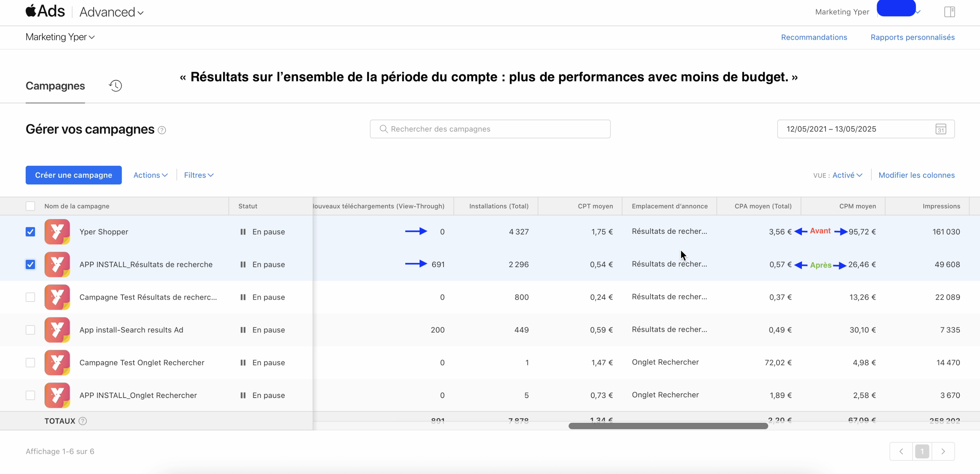
Task: Toggle the select-all campaigns checkbox in header
Action: pyautogui.click(x=30, y=206)
